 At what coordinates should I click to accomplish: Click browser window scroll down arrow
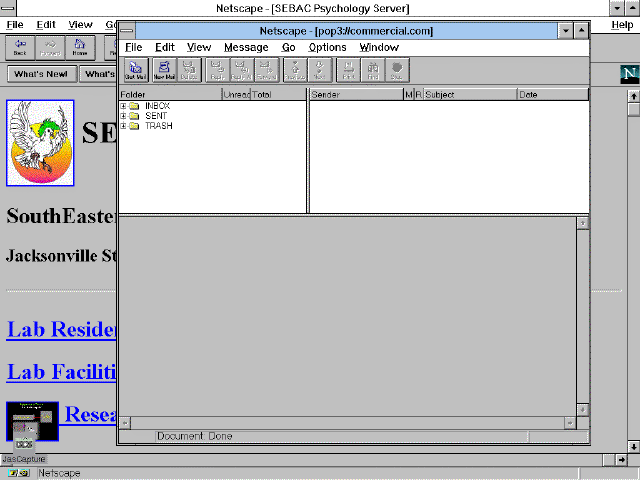[x=633, y=447]
